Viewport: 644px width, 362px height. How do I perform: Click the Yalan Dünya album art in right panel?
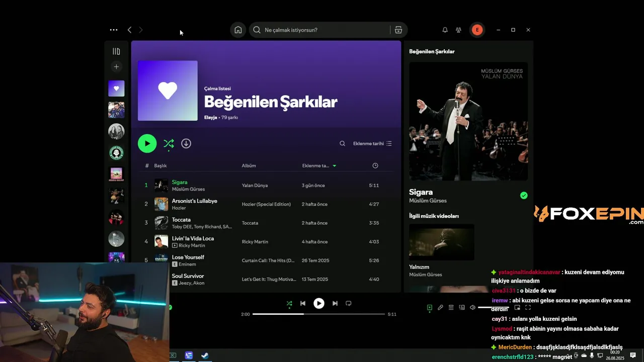click(x=468, y=121)
